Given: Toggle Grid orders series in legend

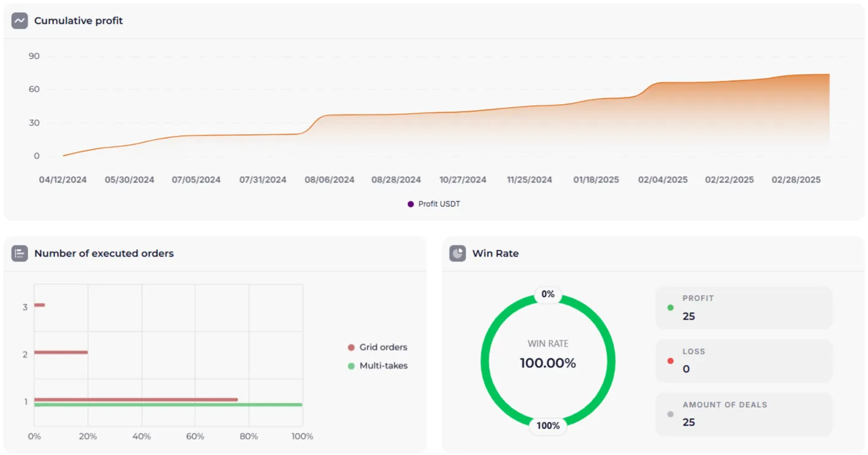Looking at the screenshot, I should 377,347.
